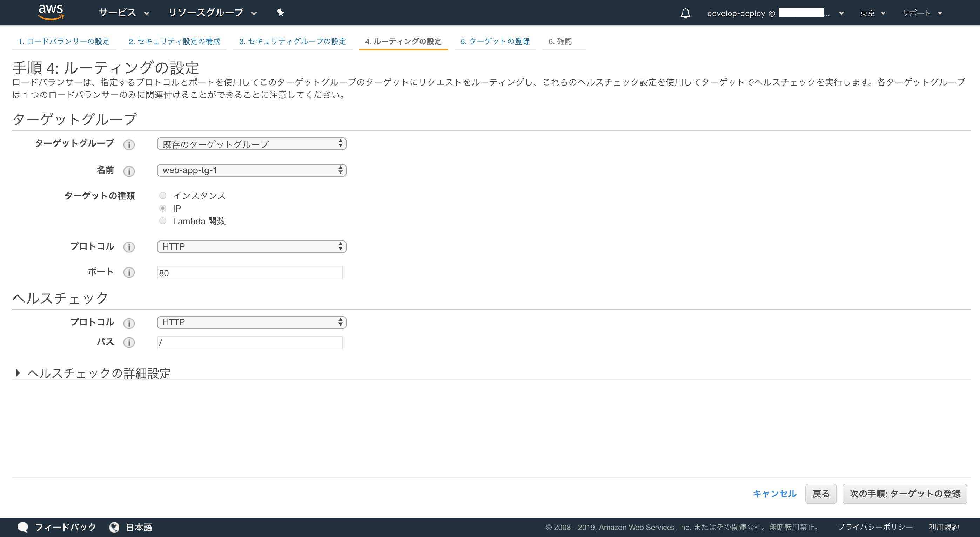This screenshot has width=980, height=537.
Task: Open the サービス menu in navbar
Action: click(123, 13)
